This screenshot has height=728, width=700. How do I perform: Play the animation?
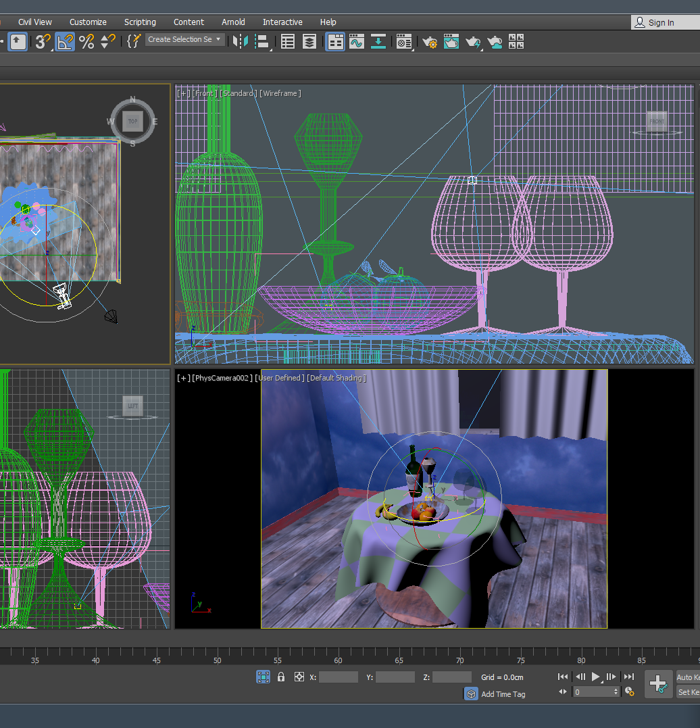(596, 677)
